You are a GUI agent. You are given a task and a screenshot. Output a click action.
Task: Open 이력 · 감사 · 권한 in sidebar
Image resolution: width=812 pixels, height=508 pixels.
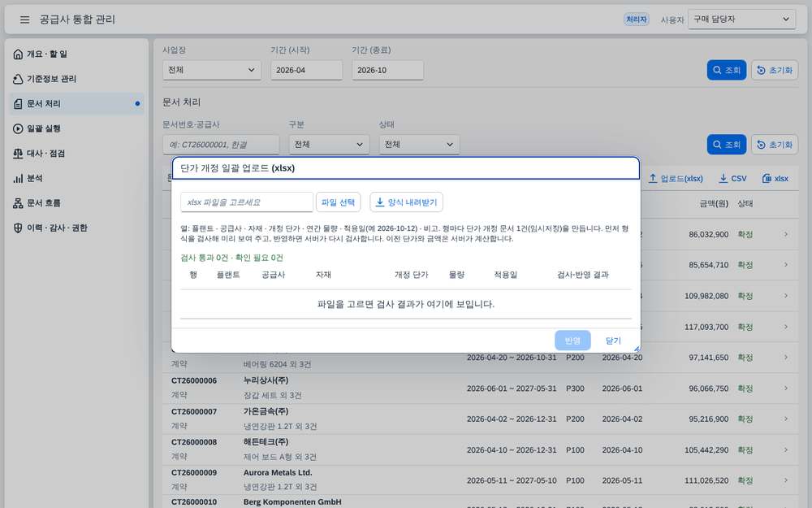pos(76,228)
